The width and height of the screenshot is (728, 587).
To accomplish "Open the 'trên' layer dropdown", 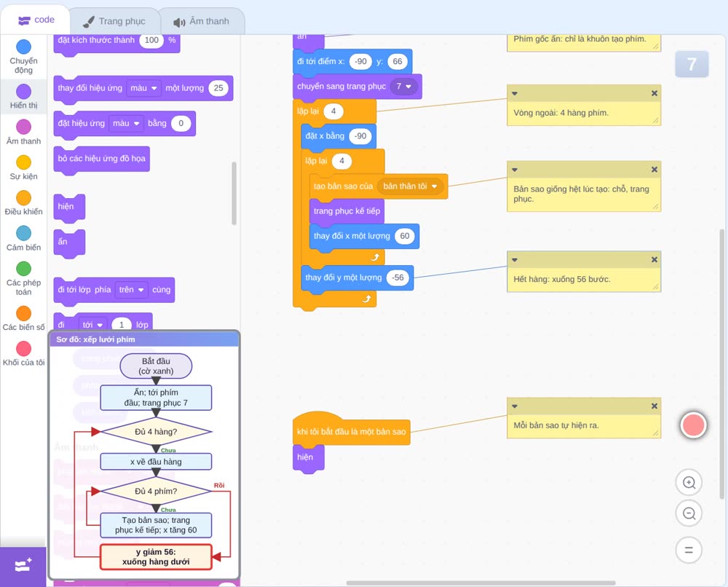I will coord(131,290).
